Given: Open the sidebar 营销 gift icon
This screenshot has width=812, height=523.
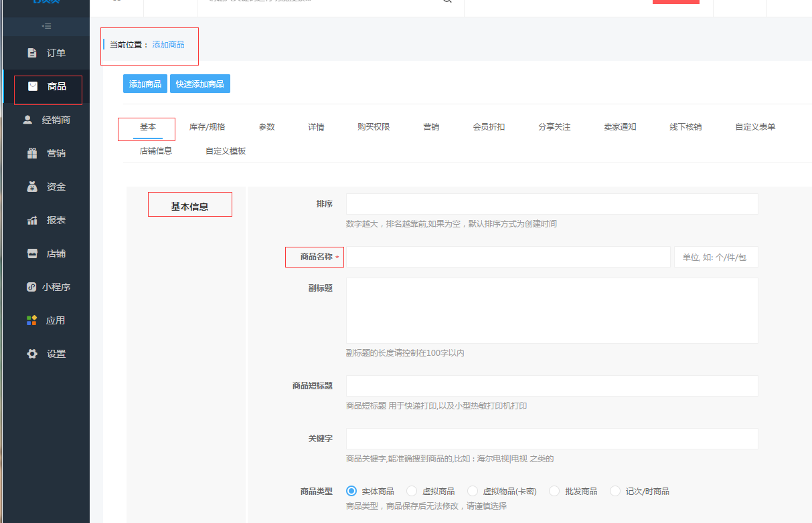Looking at the screenshot, I should (32, 153).
